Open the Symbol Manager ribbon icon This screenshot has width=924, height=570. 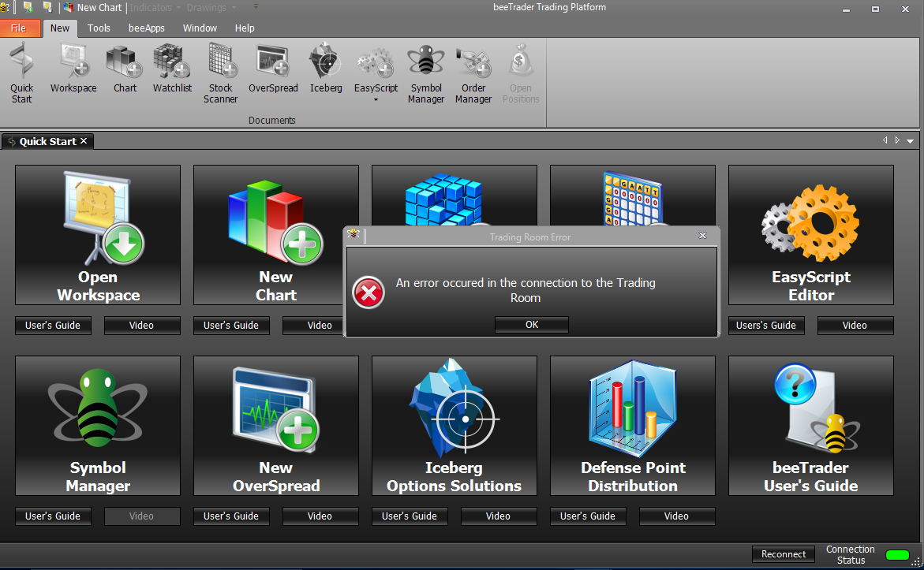pyautogui.click(x=426, y=73)
